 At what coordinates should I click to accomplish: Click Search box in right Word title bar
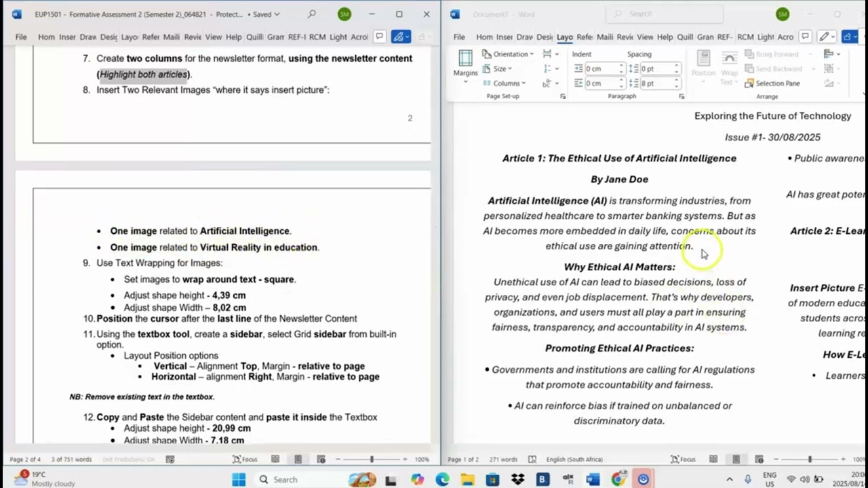click(x=665, y=14)
